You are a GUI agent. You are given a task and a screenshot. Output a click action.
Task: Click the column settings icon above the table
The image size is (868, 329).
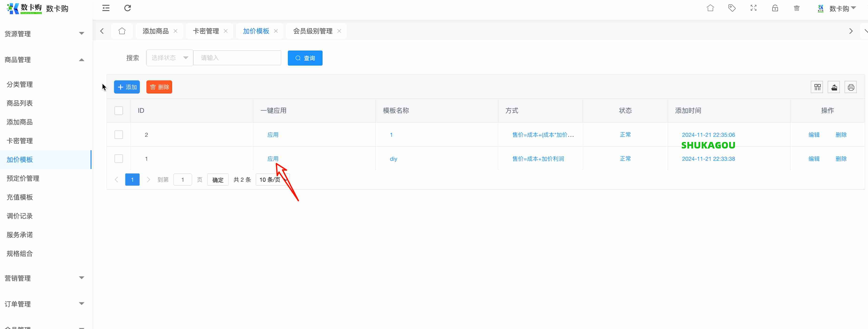[817, 87]
